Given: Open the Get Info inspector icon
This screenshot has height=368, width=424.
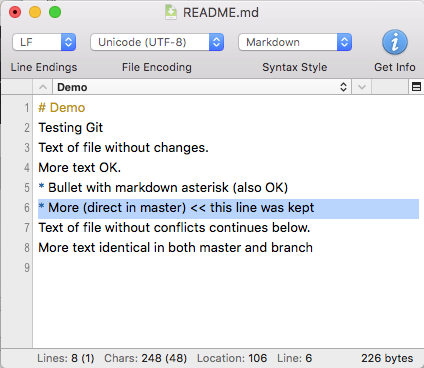Looking at the screenshot, I should coord(395,42).
